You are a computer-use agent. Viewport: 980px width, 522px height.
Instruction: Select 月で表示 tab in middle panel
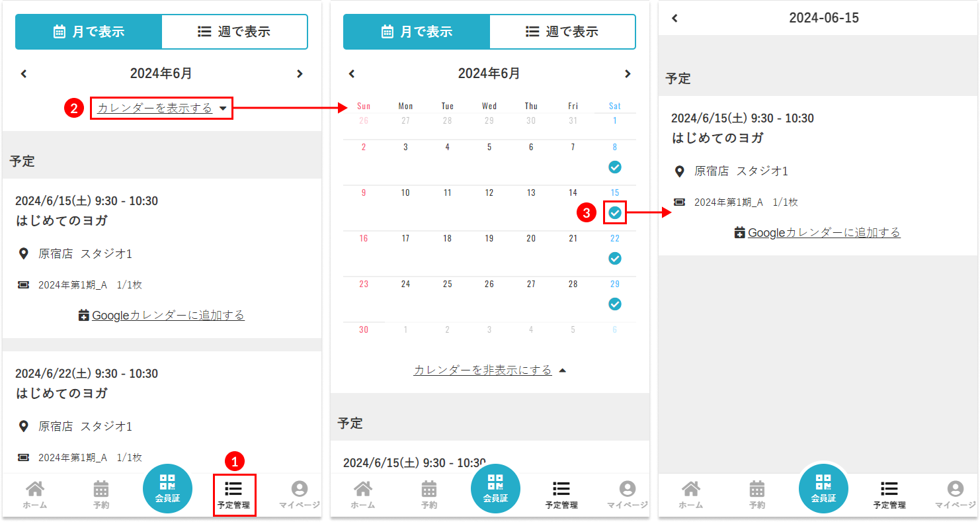pyautogui.click(x=417, y=32)
